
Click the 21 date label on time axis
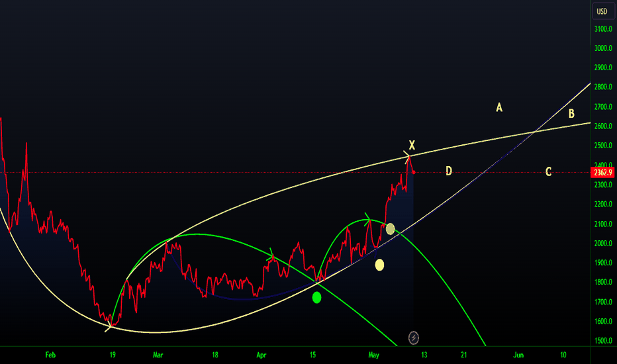pyautogui.click(x=463, y=355)
